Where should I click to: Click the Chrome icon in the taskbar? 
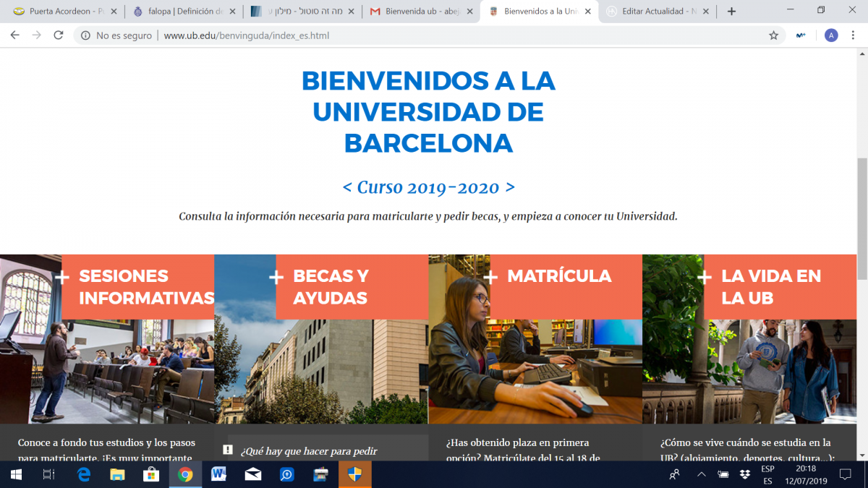coord(185,474)
